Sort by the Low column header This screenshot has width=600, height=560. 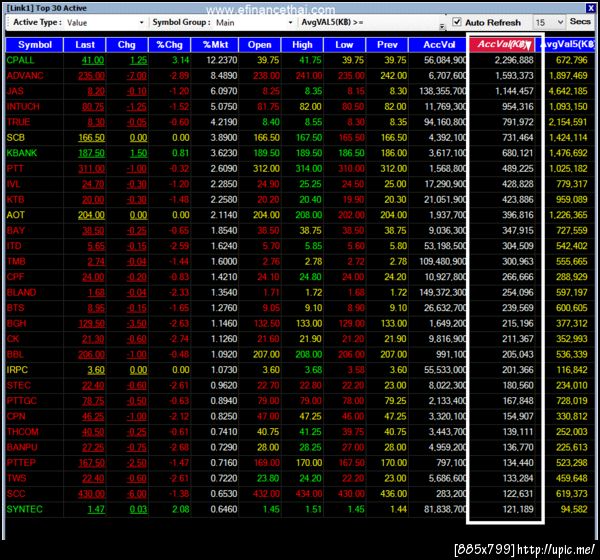[344, 45]
